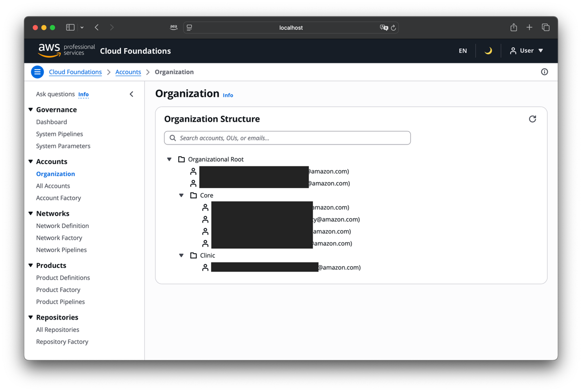Collapse the side navigation with the chevron

pyautogui.click(x=132, y=94)
